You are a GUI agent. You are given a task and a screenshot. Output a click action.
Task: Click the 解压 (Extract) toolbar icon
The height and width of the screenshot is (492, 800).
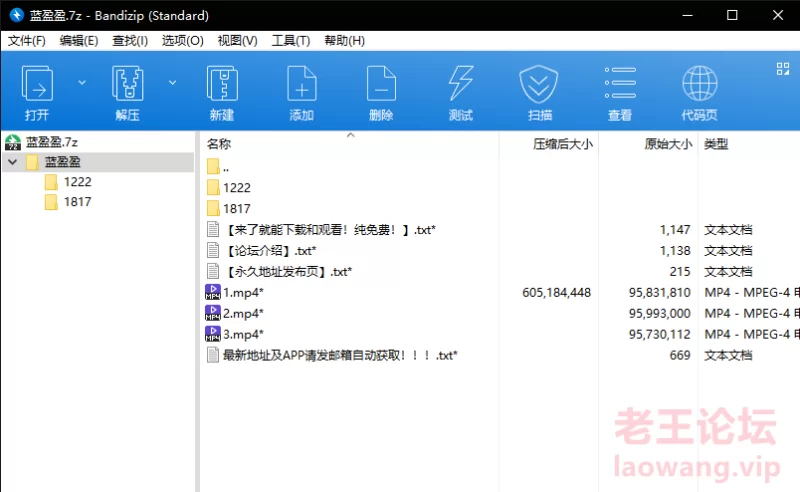click(128, 84)
